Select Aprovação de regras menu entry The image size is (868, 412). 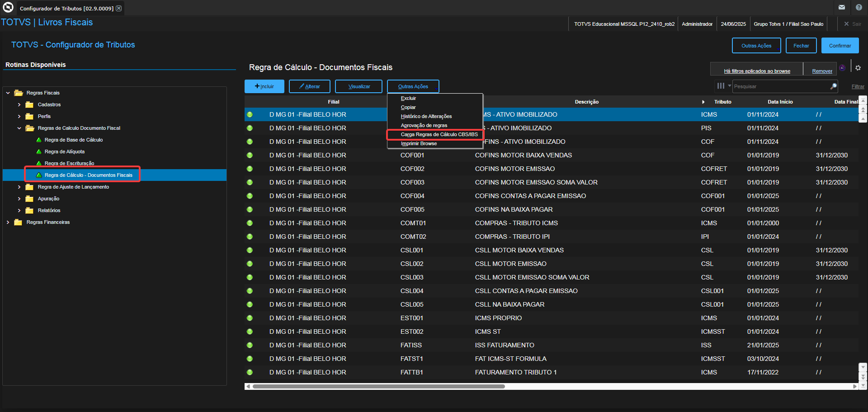point(424,125)
